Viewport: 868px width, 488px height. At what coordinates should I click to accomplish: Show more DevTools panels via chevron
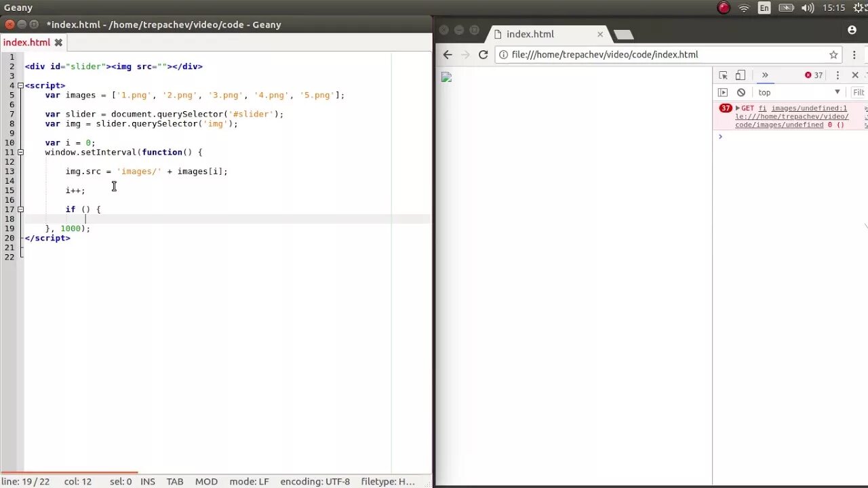pos(765,75)
